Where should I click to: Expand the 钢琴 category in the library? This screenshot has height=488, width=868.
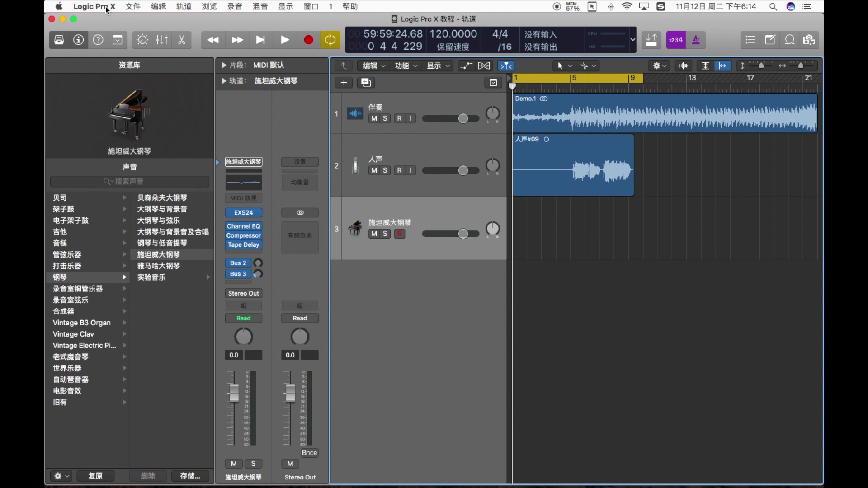pyautogui.click(x=59, y=277)
